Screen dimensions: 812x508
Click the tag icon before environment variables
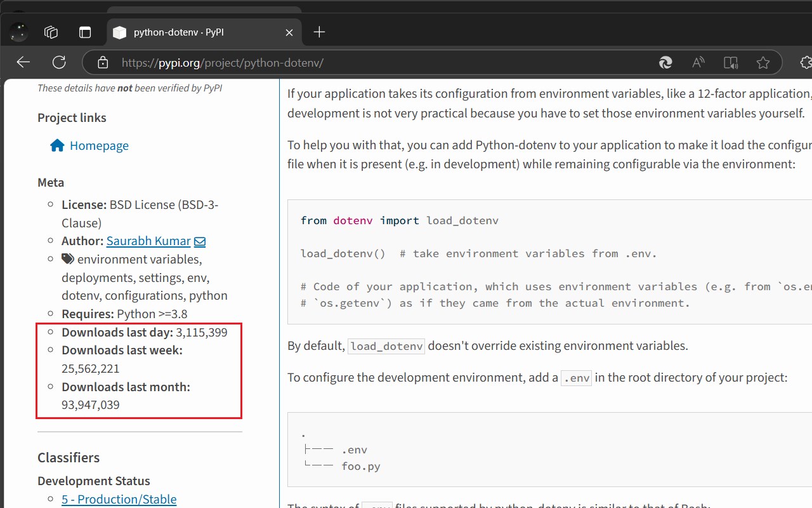[x=68, y=259]
